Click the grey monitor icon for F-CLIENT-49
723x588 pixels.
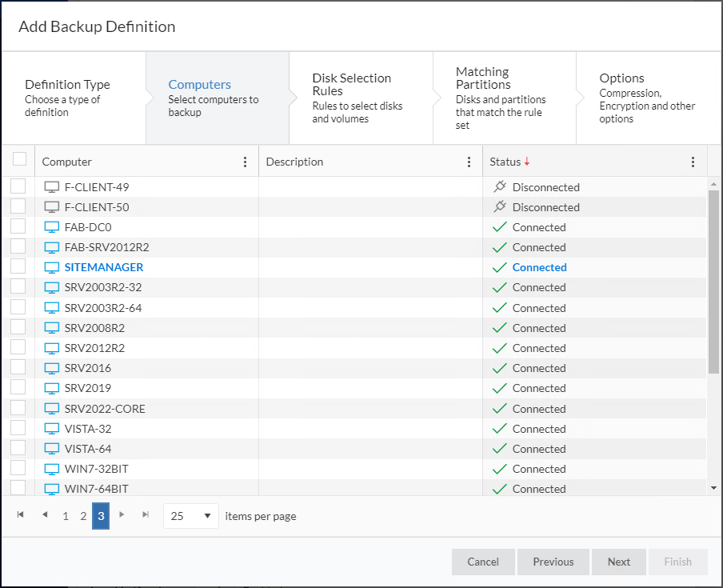tap(52, 187)
